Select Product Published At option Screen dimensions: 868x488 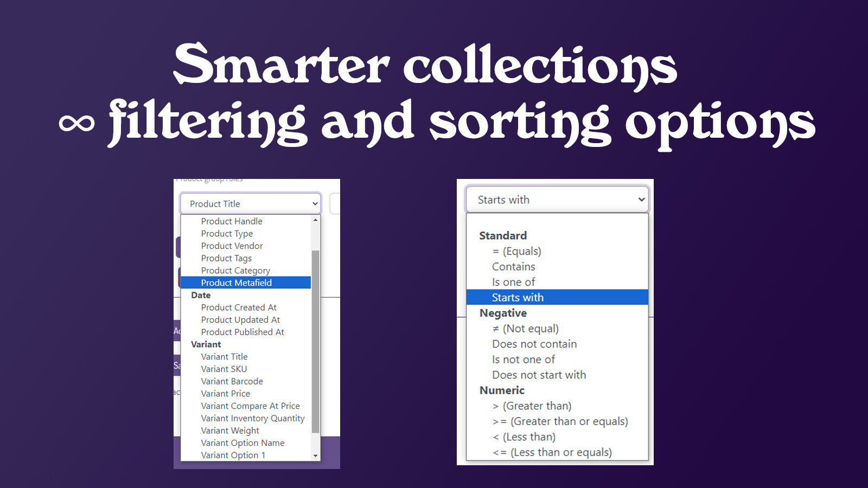242,332
